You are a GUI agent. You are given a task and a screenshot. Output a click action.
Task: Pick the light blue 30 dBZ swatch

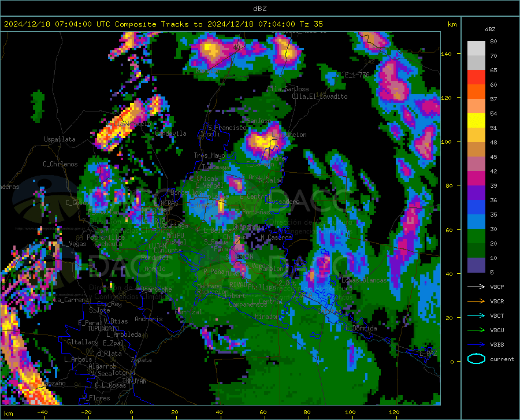click(x=476, y=222)
